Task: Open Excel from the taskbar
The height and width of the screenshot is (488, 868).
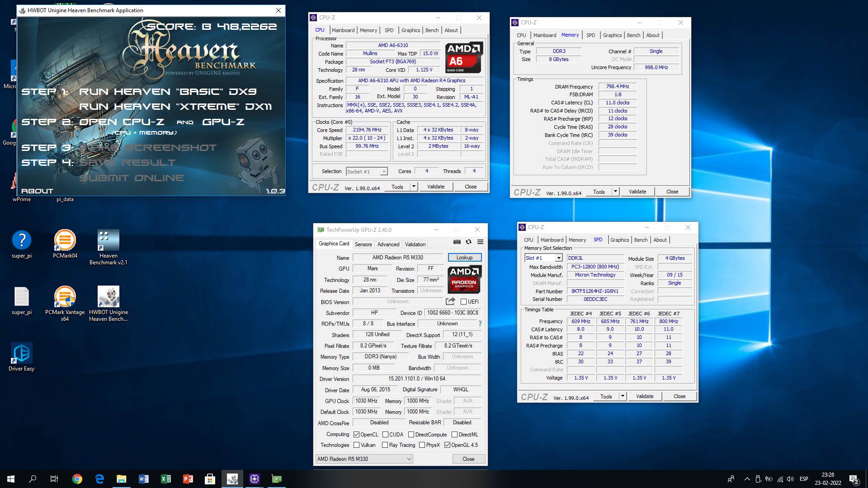Action: 166,479
